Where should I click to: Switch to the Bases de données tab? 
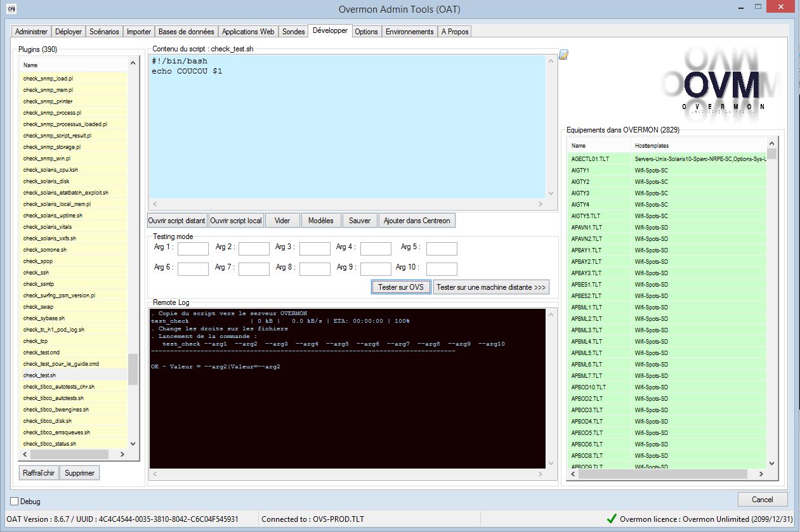coord(187,32)
